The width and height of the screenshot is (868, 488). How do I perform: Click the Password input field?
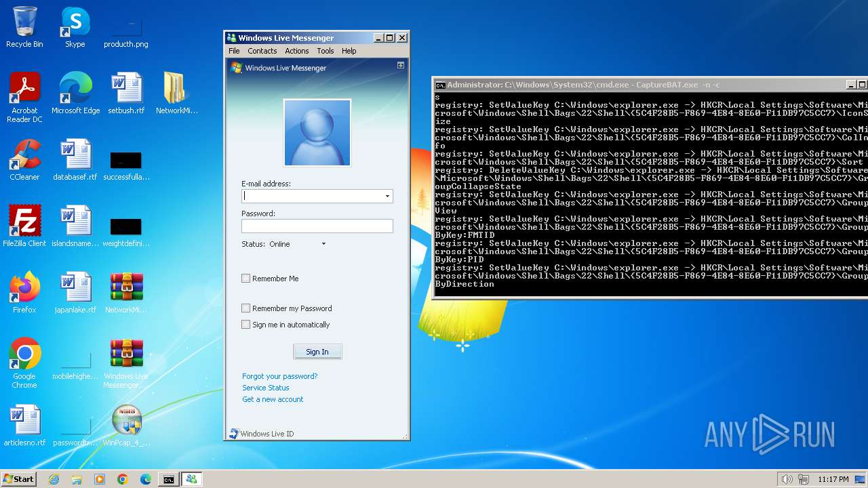click(x=317, y=226)
